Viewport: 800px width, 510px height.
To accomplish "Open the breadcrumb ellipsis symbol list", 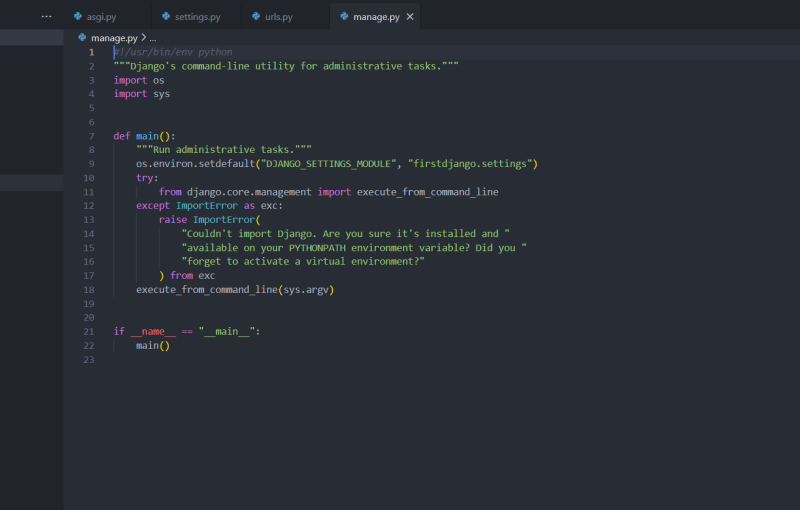I will (153, 38).
